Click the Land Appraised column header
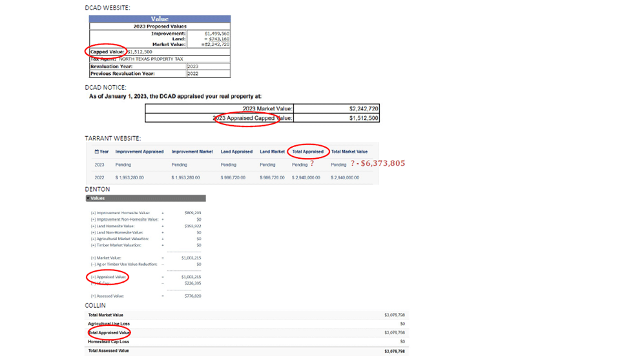644x362 pixels. [236, 152]
